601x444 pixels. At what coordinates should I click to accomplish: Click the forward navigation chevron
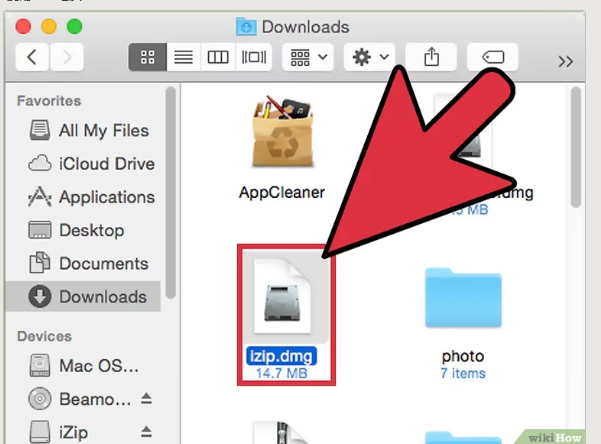(67, 58)
